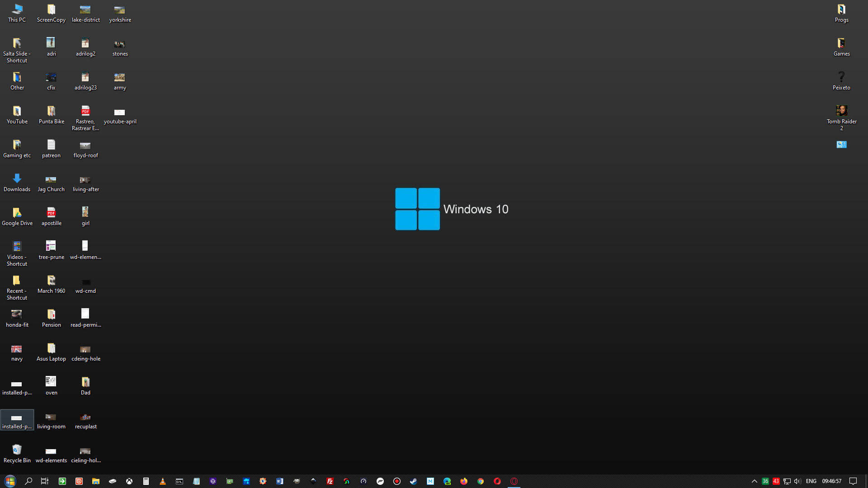The height and width of the screenshot is (488, 868).
Task: Select the lake-district image thumbnail
Action: (85, 13)
